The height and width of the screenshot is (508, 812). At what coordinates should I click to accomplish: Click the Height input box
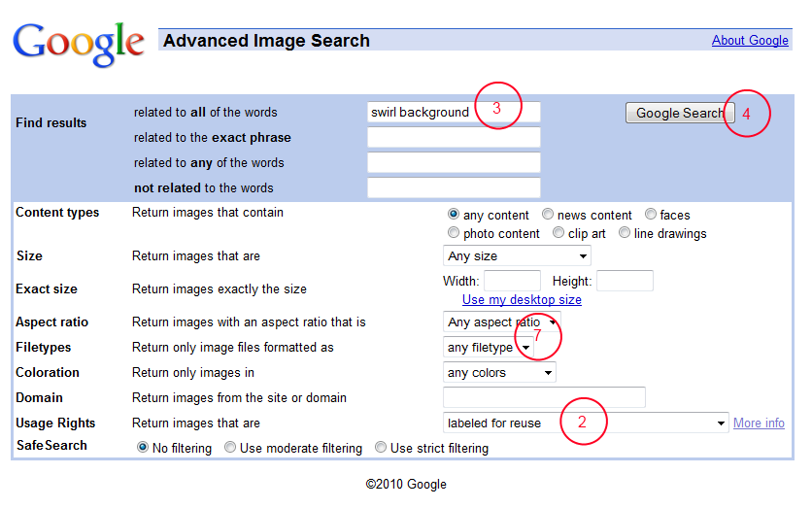click(x=625, y=281)
